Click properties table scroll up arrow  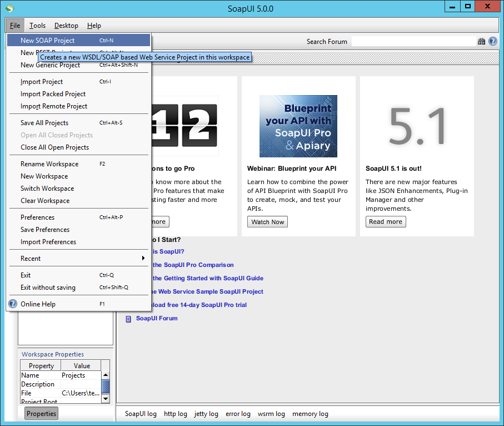click(106, 375)
